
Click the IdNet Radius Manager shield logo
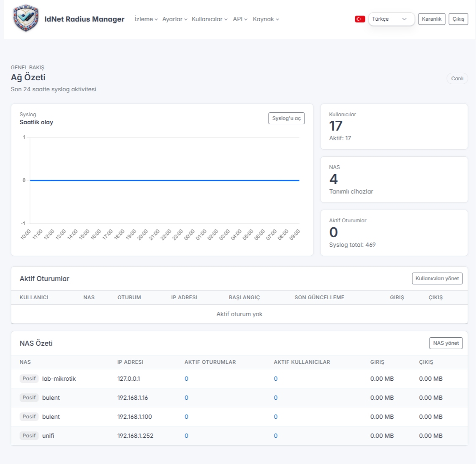pos(26,18)
